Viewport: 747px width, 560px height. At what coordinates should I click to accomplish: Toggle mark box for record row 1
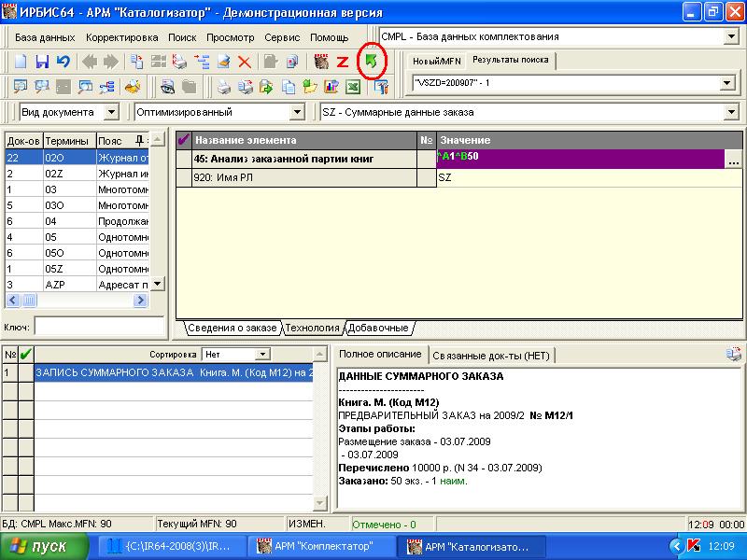click(x=26, y=372)
